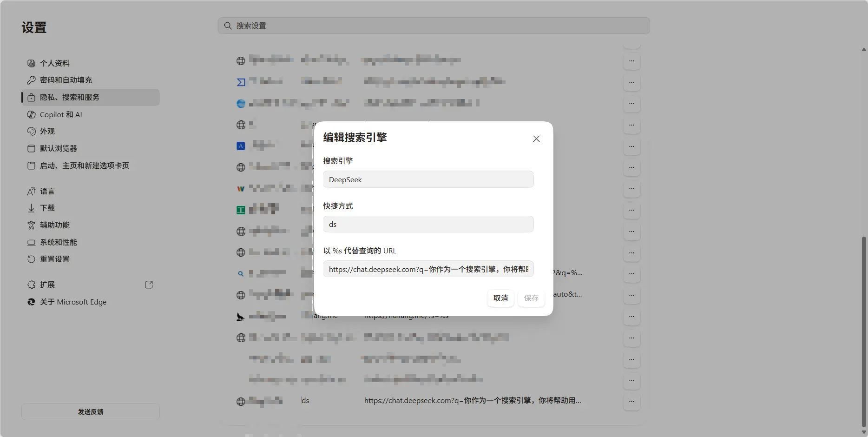Screen dimensions: 868x437
Task: Click the DeepSeek search engine name field
Action: (428, 179)
